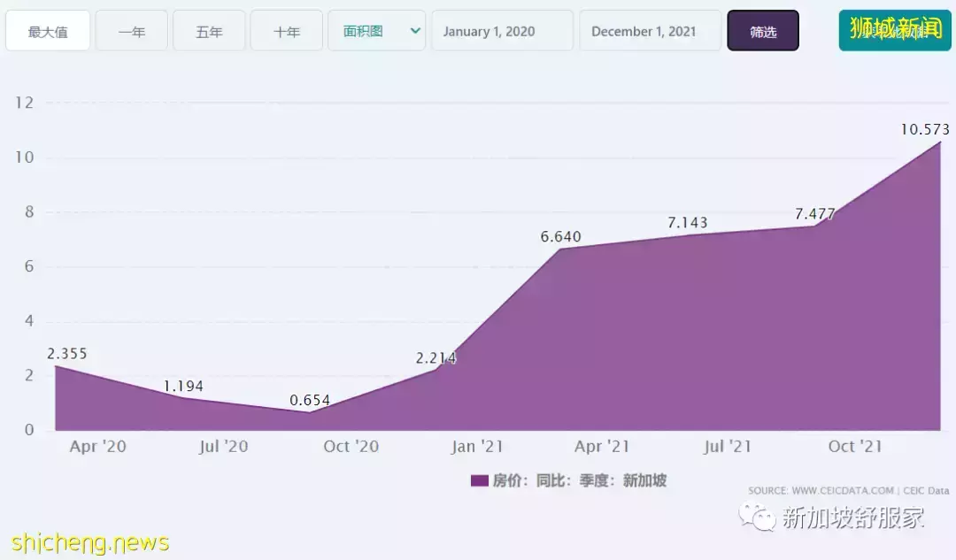Click the shicheng.news watermark link
The width and height of the screenshot is (956, 560).
(x=90, y=541)
